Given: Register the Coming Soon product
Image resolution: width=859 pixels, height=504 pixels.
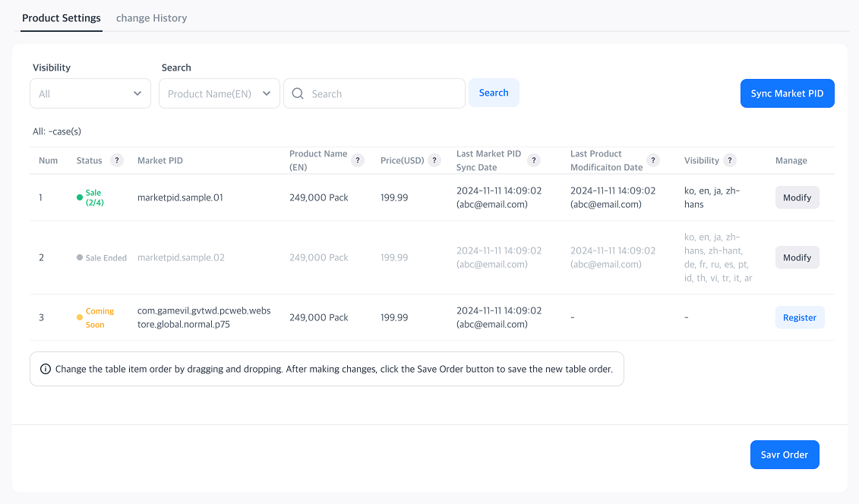Looking at the screenshot, I should tap(799, 317).
